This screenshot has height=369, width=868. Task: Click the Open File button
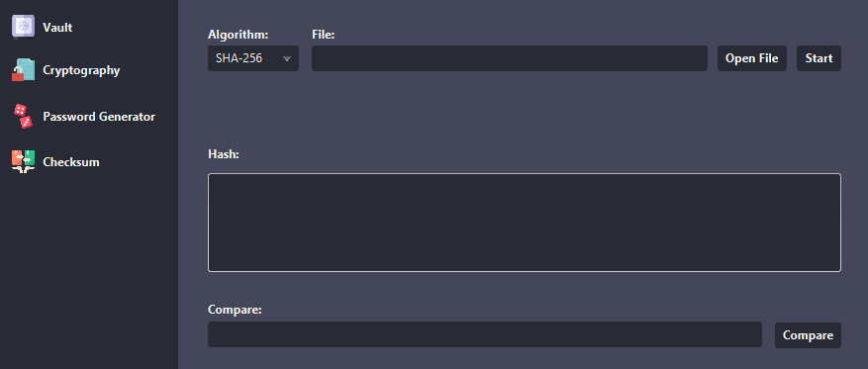pyautogui.click(x=752, y=58)
